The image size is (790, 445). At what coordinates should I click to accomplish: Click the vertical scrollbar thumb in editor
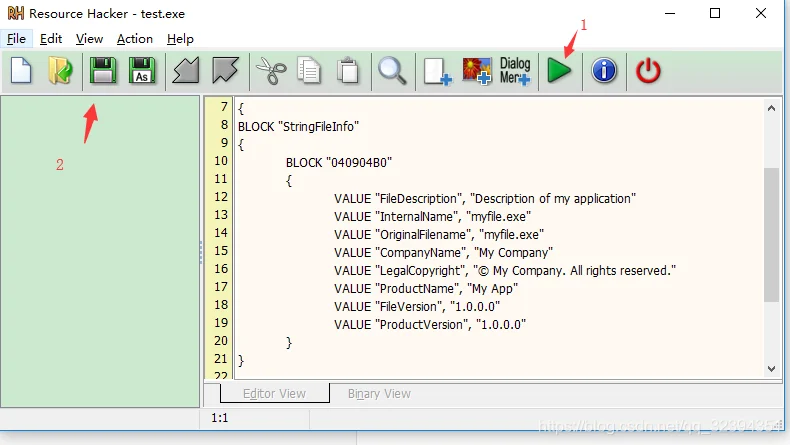(x=771, y=235)
